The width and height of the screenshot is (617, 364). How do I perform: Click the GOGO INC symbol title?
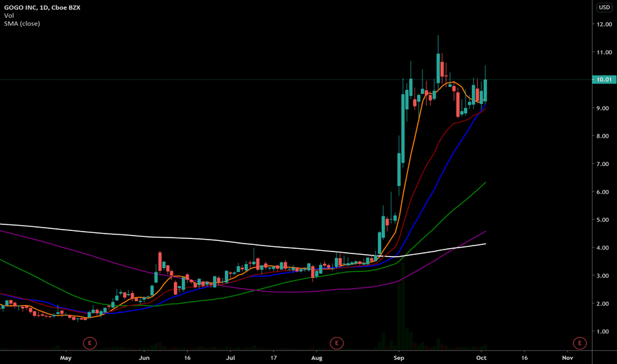pyautogui.click(x=42, y=7)
